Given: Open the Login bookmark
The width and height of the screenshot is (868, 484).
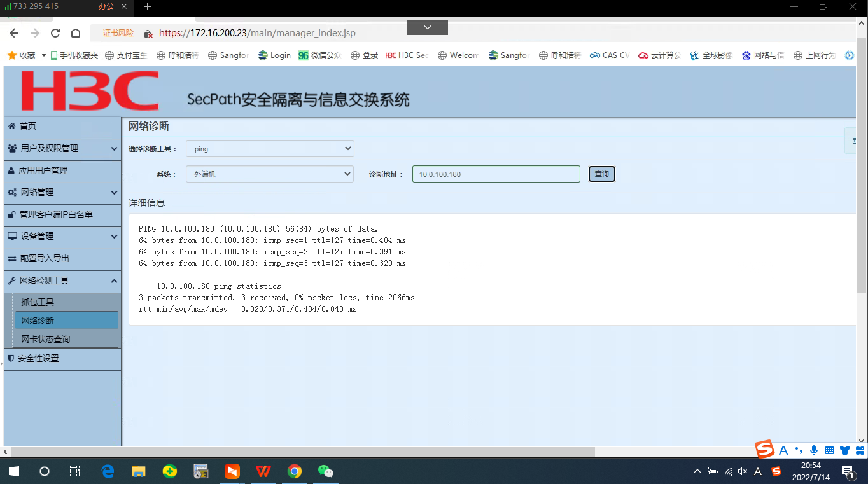Looking at the screenshot, I should point(274,55).
